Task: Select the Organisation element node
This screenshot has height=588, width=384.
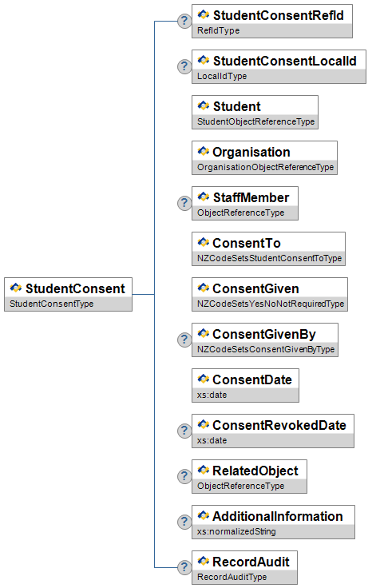Action: tap(264, 158)
